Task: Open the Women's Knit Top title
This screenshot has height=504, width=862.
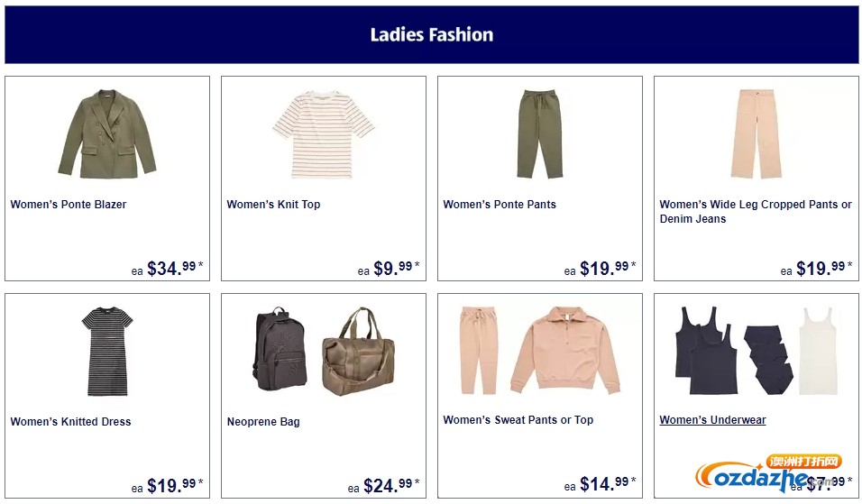Action: tap(273, 205)
